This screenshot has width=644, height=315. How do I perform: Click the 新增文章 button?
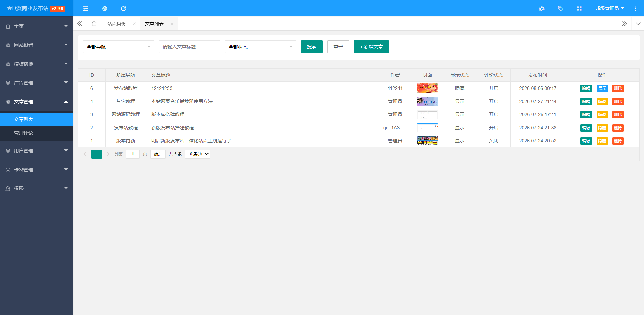point(371,47)
